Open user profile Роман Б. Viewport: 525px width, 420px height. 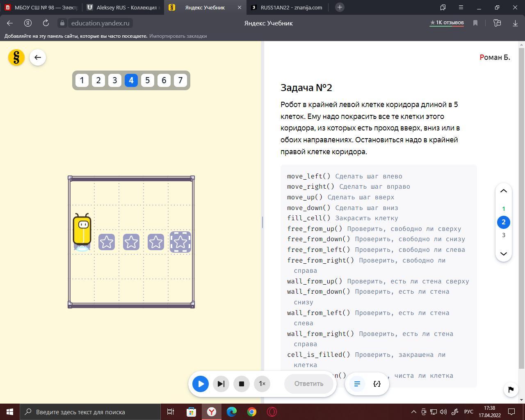(x=495, y=57)
